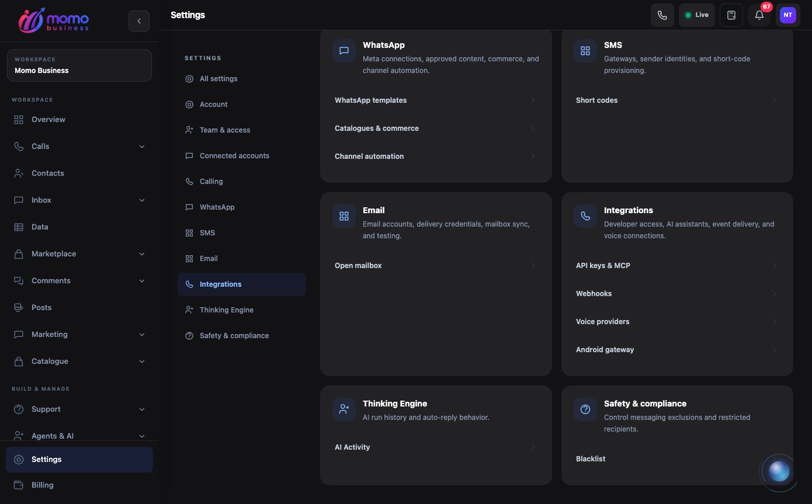The image size is (812, 504).
Task: Open Webhooks settings
Action: [x=677, y=294]
